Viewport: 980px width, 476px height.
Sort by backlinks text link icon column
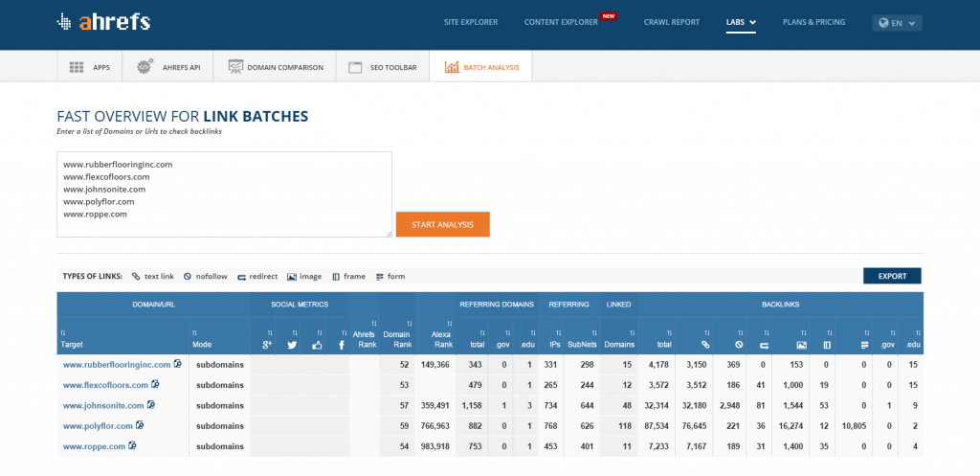coord(705,345)
